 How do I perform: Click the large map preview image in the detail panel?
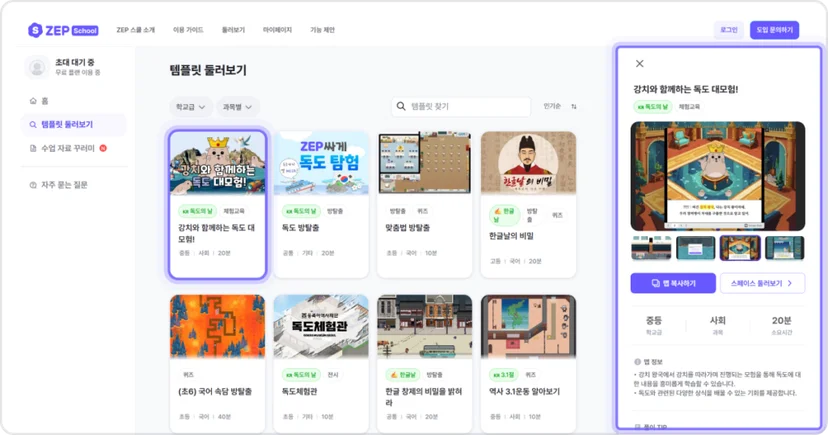tap(718, 176)
